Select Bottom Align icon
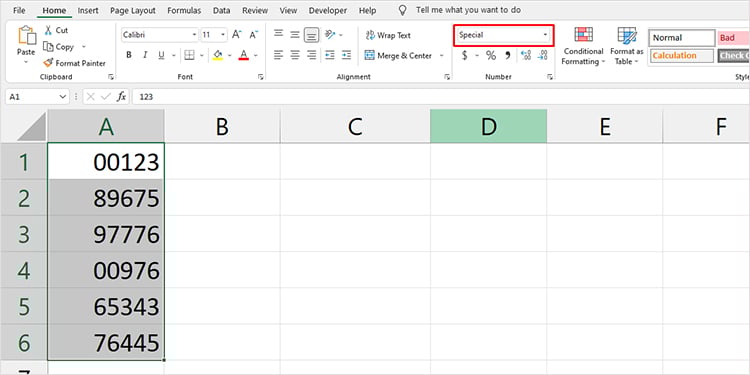Screen dimensions: 750x375 tap(311, 35)
